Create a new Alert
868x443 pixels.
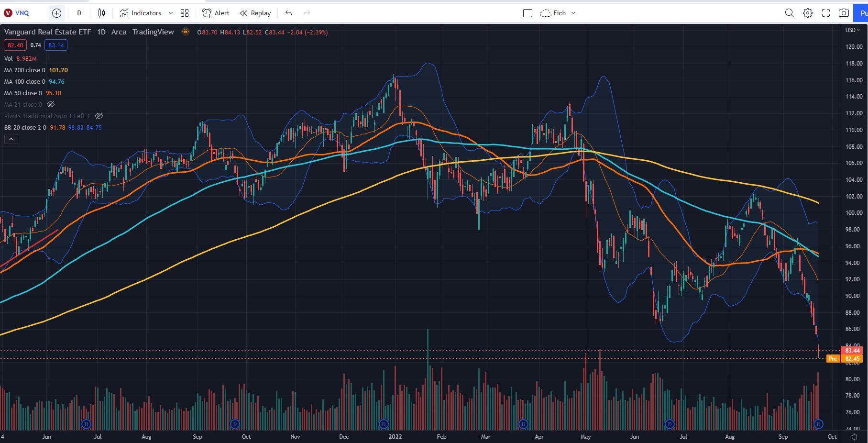coord(216,13)
